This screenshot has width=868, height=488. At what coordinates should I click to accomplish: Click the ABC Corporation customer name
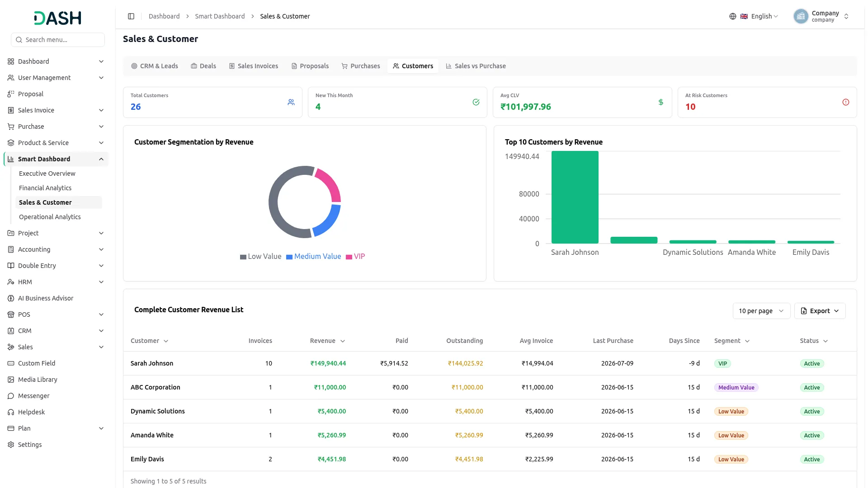(156, 387)
